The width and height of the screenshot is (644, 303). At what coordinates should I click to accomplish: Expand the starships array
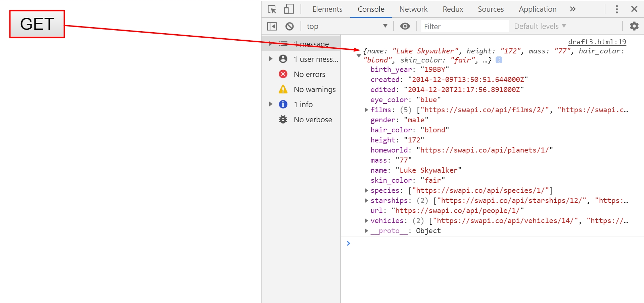pyautogui.click(x=366, y=201)
